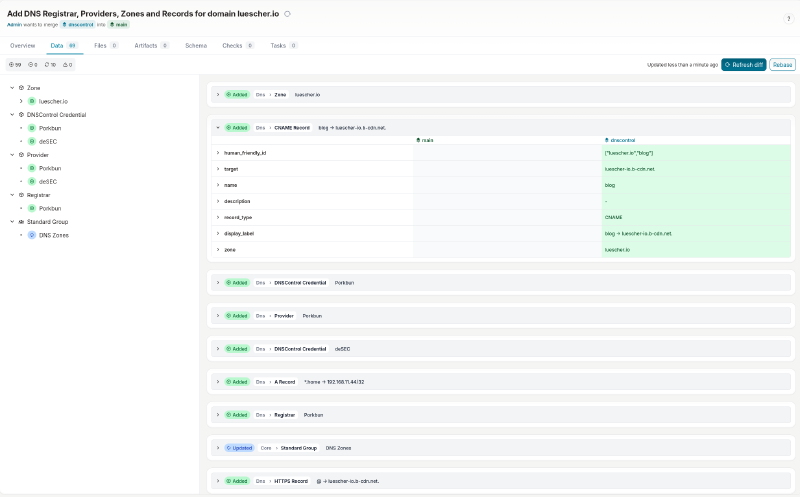Viewport: 800px width, 497px height.
Task: Click Added badge on Registrar Porkbun card
Action: tap(237, 415)
